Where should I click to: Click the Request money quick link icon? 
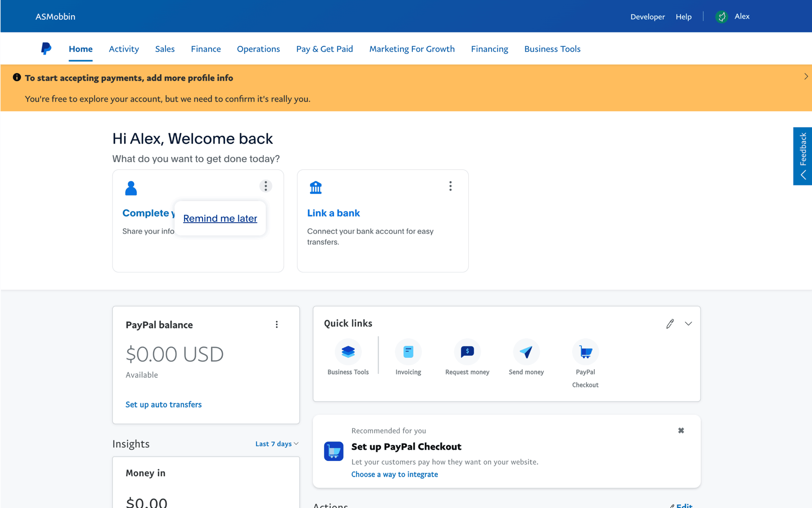(x=467, y=351)
